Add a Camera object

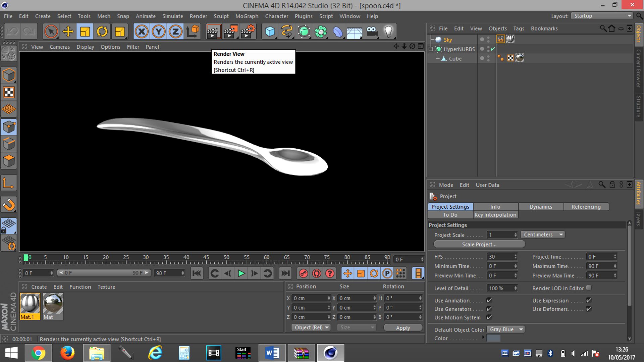(x=372, y=32)
